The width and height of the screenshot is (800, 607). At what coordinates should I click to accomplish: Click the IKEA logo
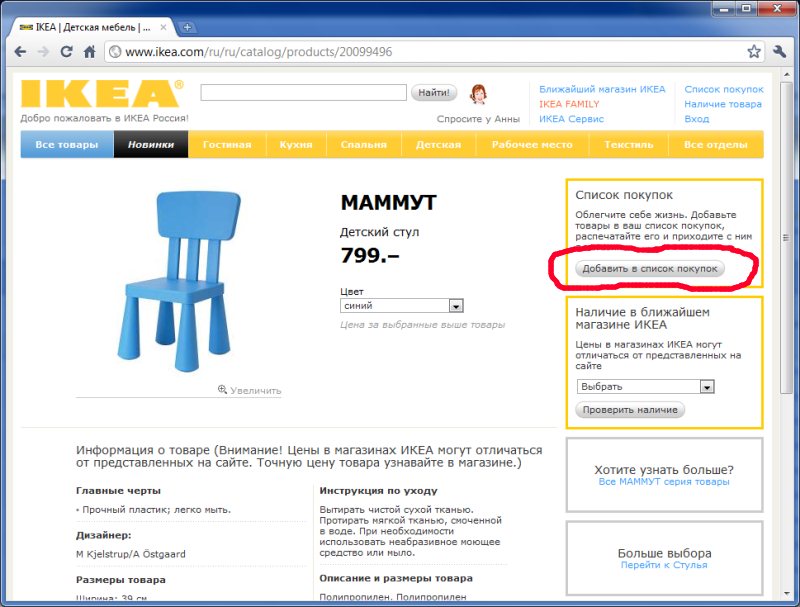click(101, 94)
